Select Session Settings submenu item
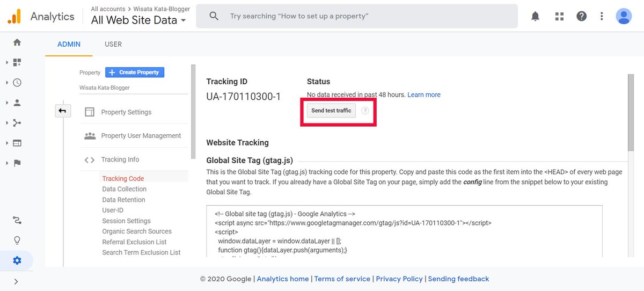 coord(126,221)
